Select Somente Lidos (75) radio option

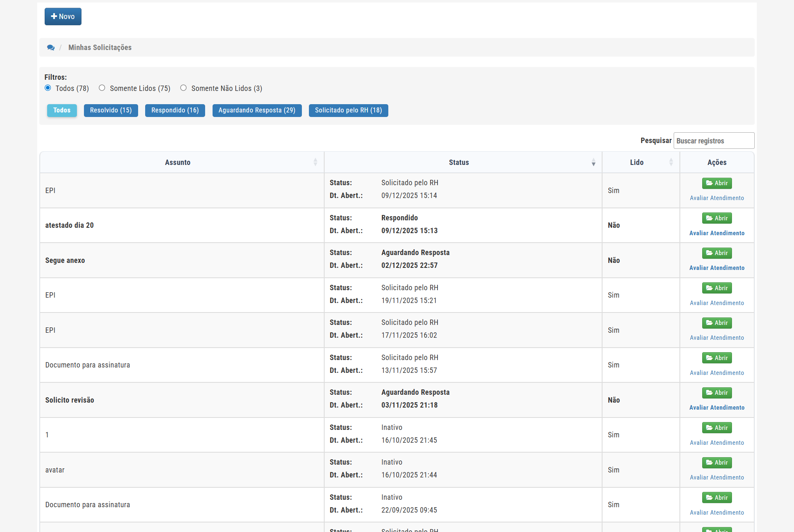coord(102,88)
